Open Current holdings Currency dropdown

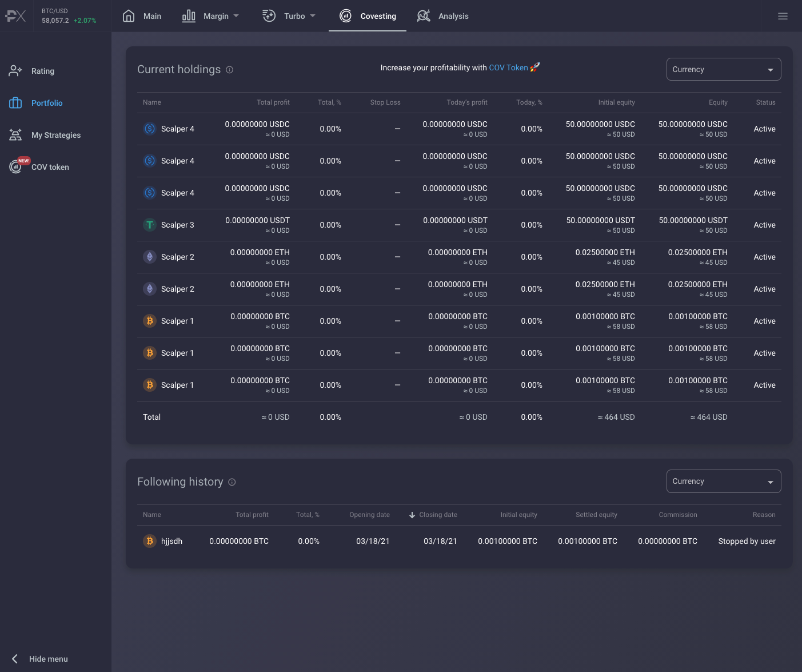(724, 69)
